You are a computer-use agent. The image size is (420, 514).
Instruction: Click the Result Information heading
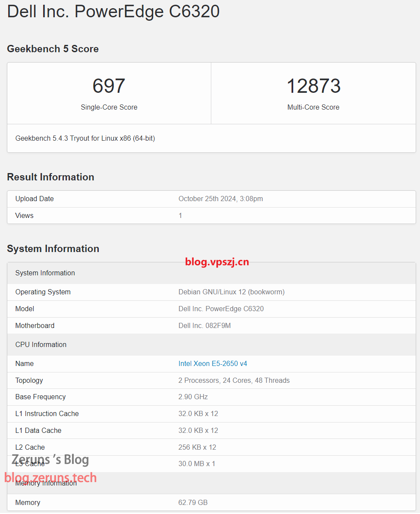[50, 177]
